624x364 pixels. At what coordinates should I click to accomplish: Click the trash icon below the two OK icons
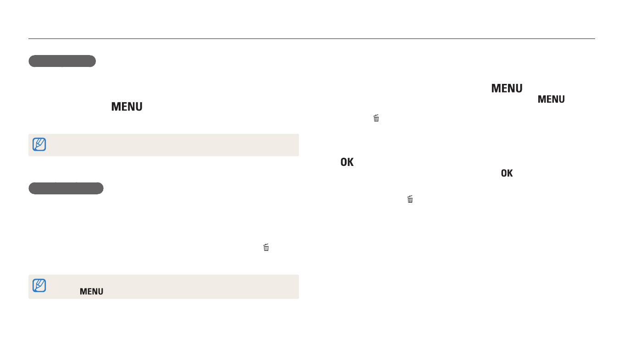tap(410, 199)
